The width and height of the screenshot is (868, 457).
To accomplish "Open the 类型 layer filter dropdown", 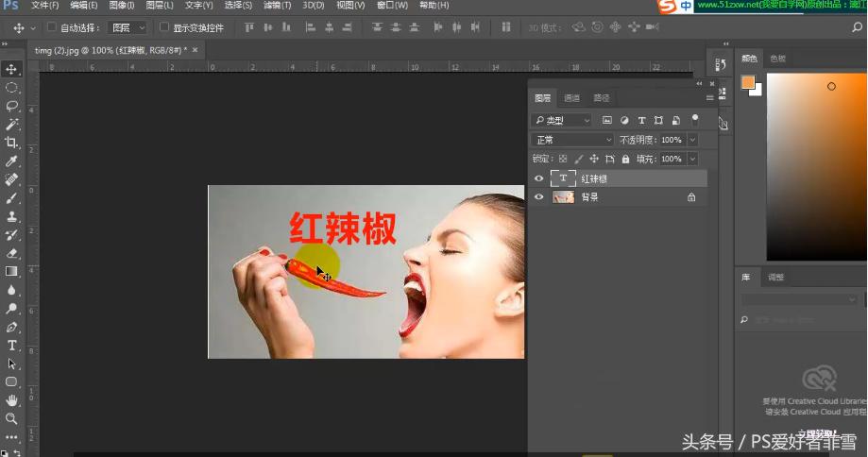I will (x=562, y=120).
